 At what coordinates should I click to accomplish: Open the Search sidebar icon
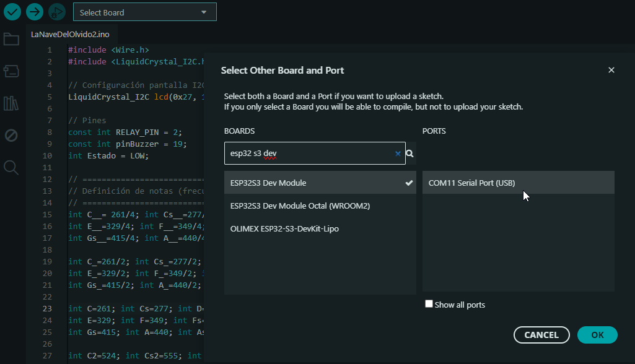click(11, 167)
